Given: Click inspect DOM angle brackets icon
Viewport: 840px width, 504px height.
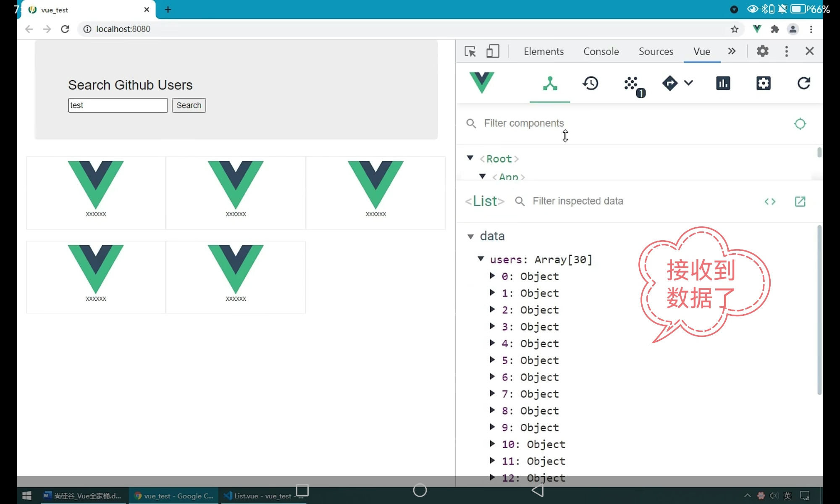Looking at the screenshot, I should [770, 202].
